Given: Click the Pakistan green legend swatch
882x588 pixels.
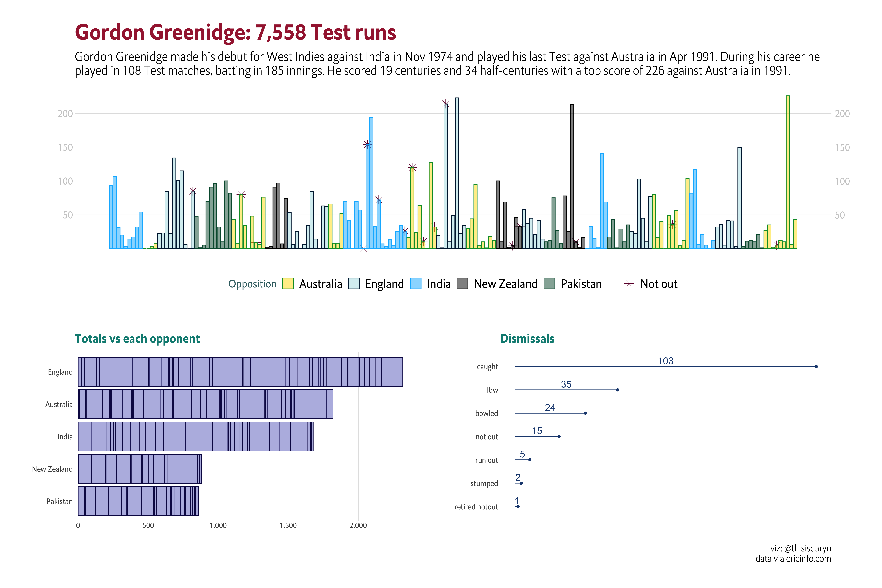Looking at the screenshot, I should (549, 284).
